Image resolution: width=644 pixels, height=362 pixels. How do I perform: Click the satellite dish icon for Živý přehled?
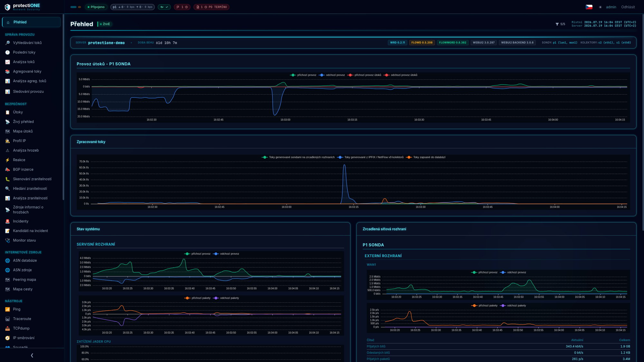click(7, 122)
